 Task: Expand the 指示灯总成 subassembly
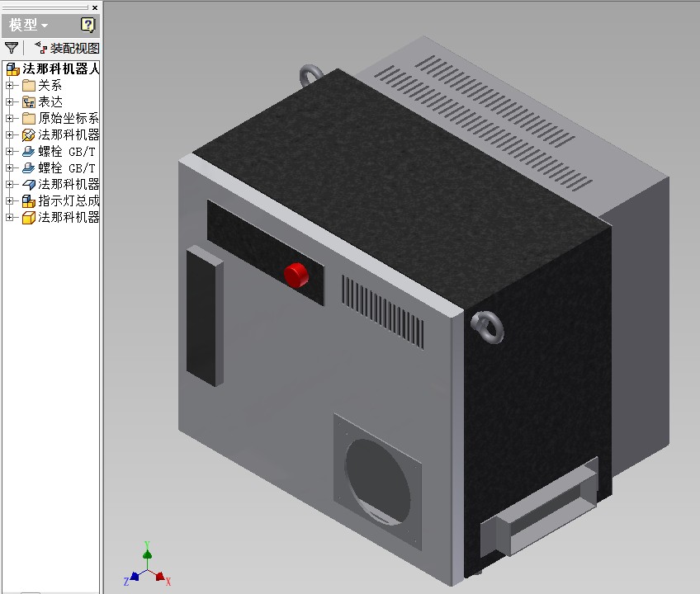click(9, 200)
